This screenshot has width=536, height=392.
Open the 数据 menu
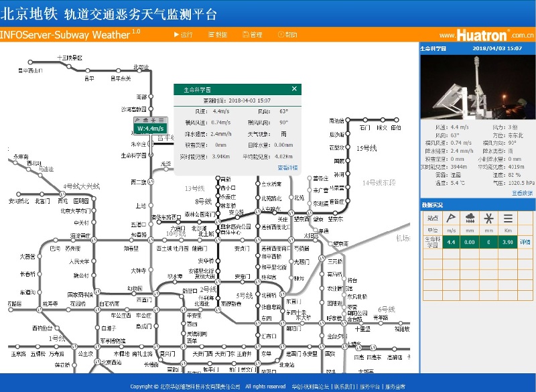pyautogui.click(x=218, y=35)
